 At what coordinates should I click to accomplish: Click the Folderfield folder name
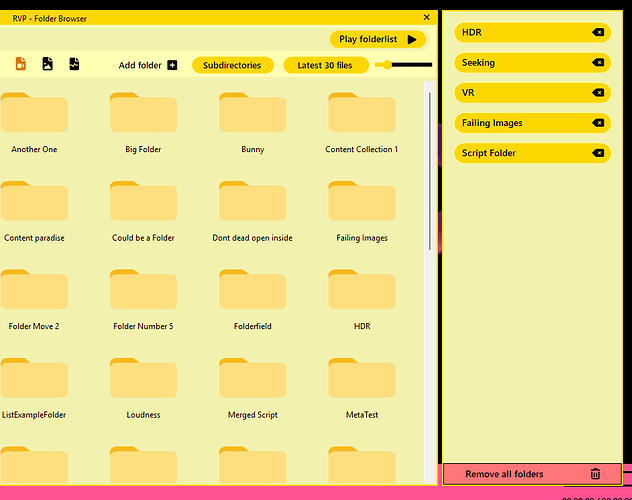pos(253,326)
